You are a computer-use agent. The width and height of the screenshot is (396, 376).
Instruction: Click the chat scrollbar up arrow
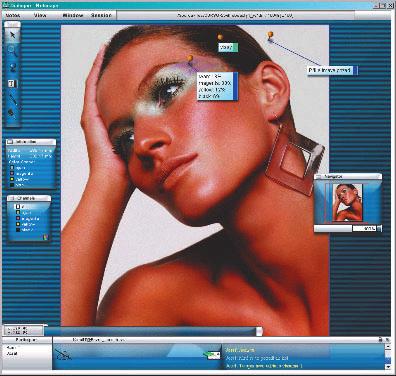pos(387,347)
